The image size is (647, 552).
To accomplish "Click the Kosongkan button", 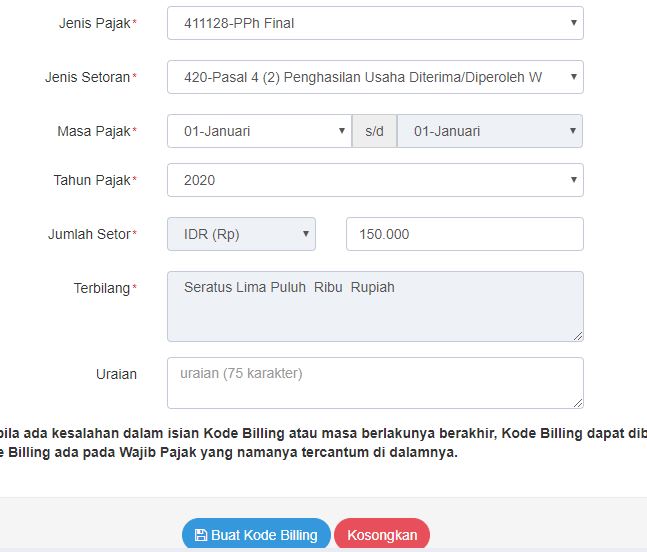I will [382, 535].
